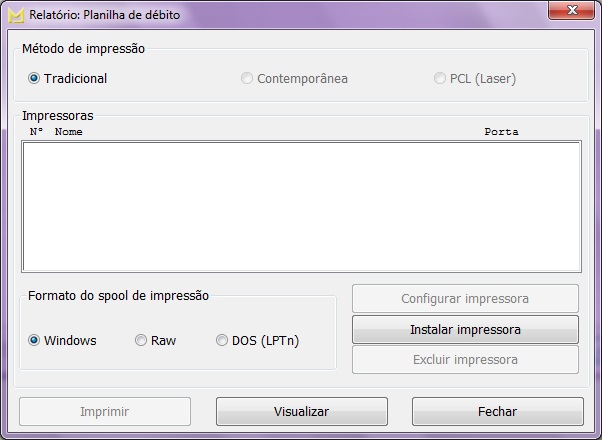Viewport: 602px width, 440px height.
Task: Click the Excluir impressora button
Action: pyautogui.click(x=465, y=360)
